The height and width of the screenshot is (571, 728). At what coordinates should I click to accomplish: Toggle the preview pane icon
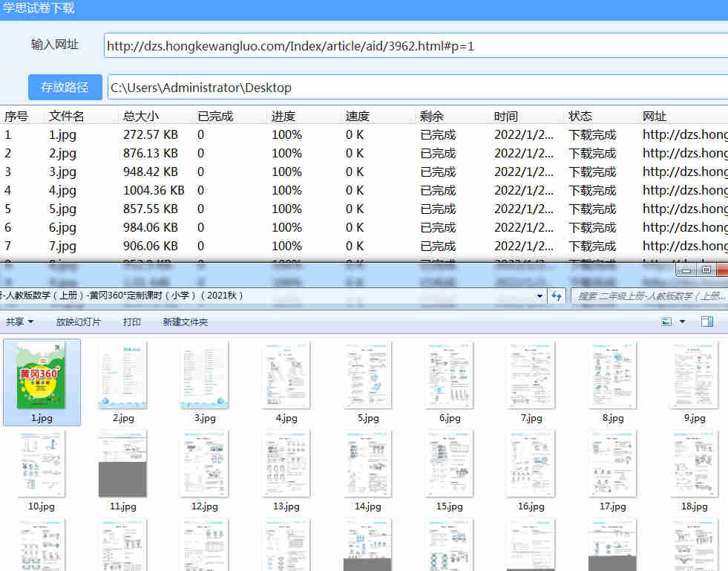click(x=707, y=322)
